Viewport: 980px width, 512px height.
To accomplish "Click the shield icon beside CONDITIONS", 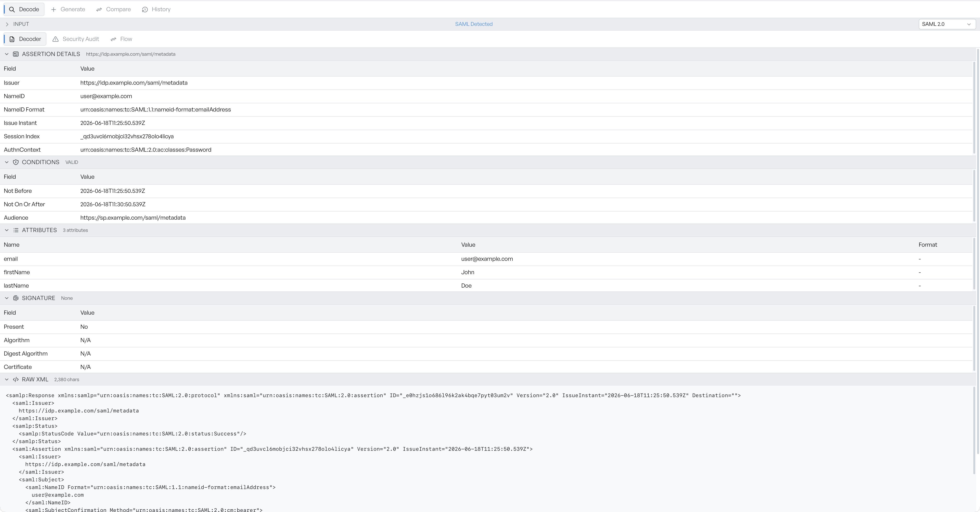I will [16, 162].
